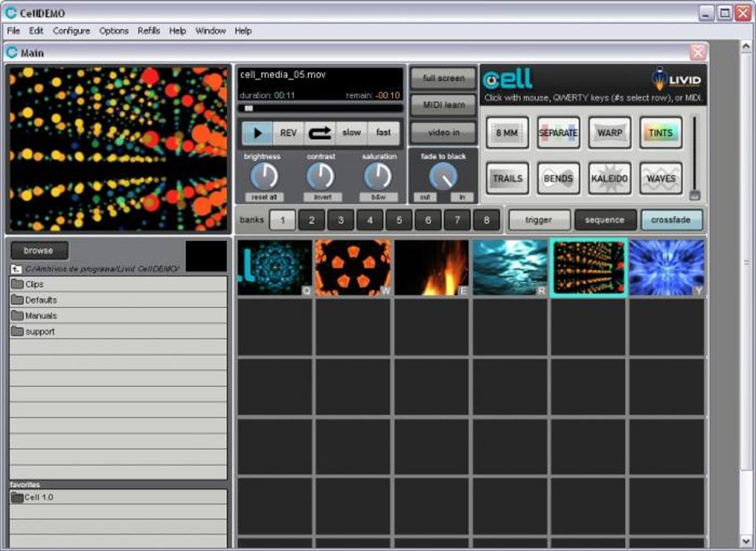Open the Configure menu
756x551 pixels.
pos(71,31)
